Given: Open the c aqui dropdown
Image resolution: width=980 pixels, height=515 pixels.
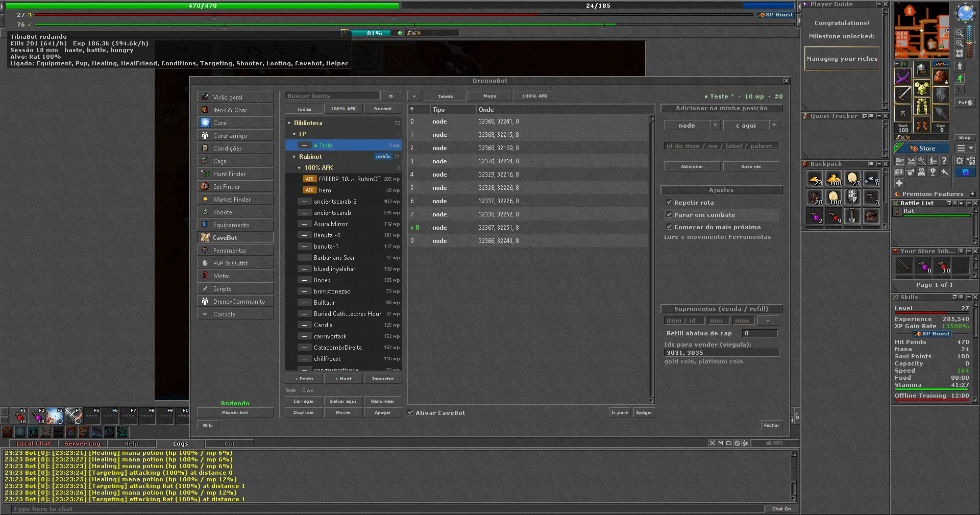Looking at the screenshot, I should pyautogui.click(x=751, y=126).
